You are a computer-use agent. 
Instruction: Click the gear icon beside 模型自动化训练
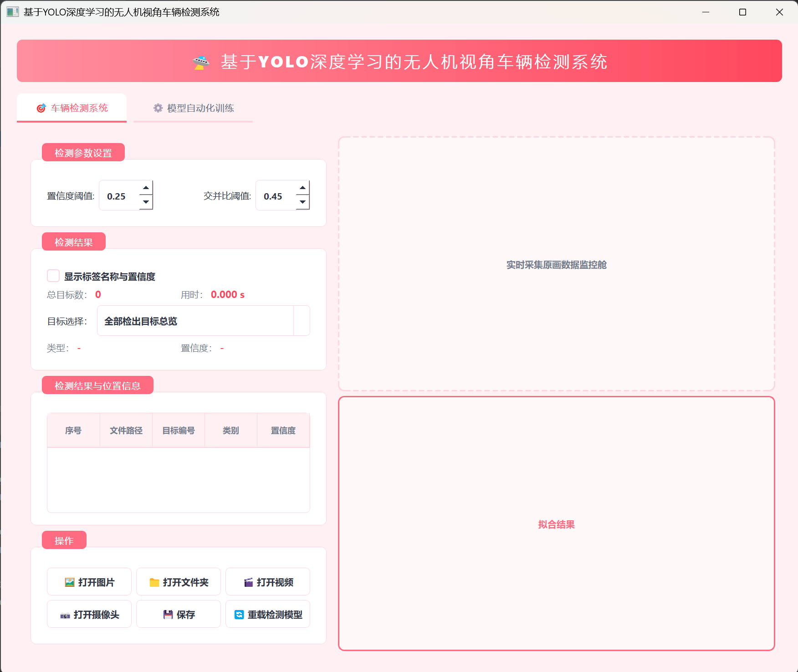[x=158, y=108]
